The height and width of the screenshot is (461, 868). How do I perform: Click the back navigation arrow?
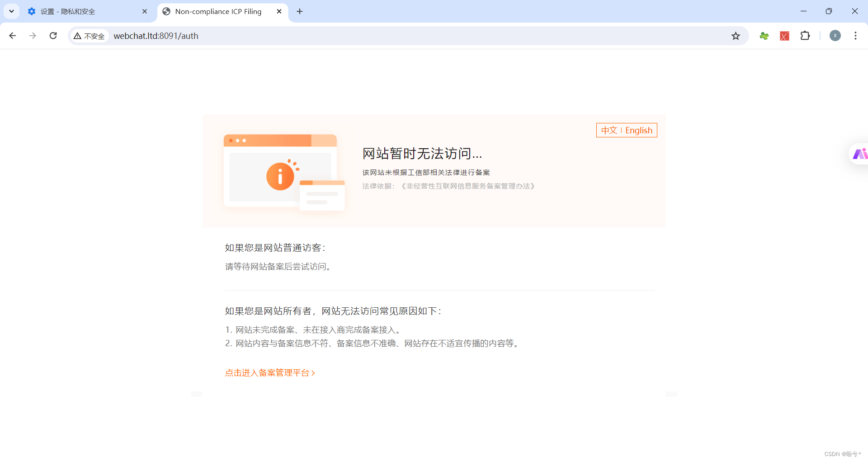coord(12,36)
